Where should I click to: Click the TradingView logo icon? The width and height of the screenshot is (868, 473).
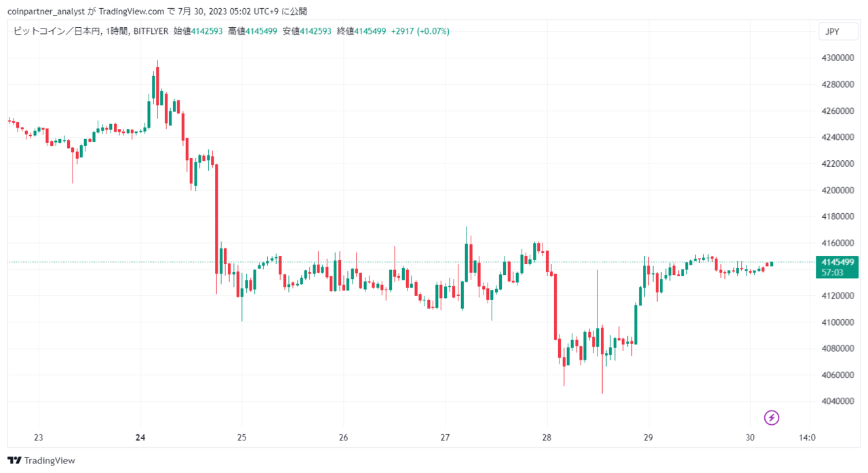click(x=14, y=460)
